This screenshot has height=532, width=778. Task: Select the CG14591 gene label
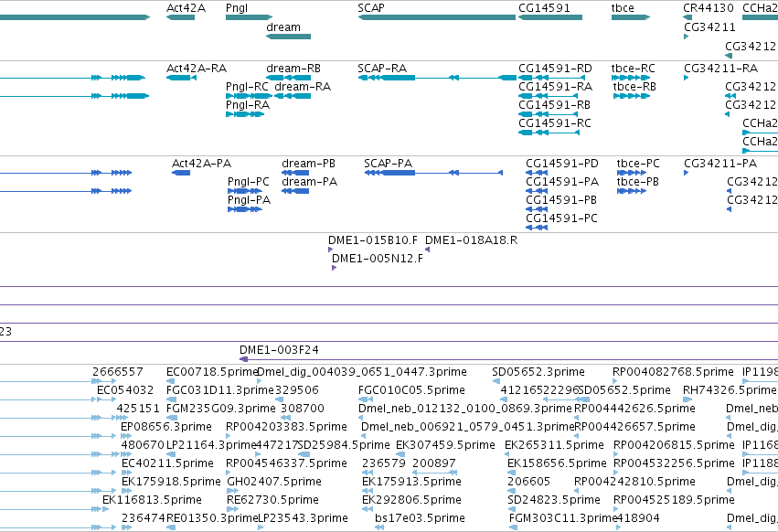544,8
